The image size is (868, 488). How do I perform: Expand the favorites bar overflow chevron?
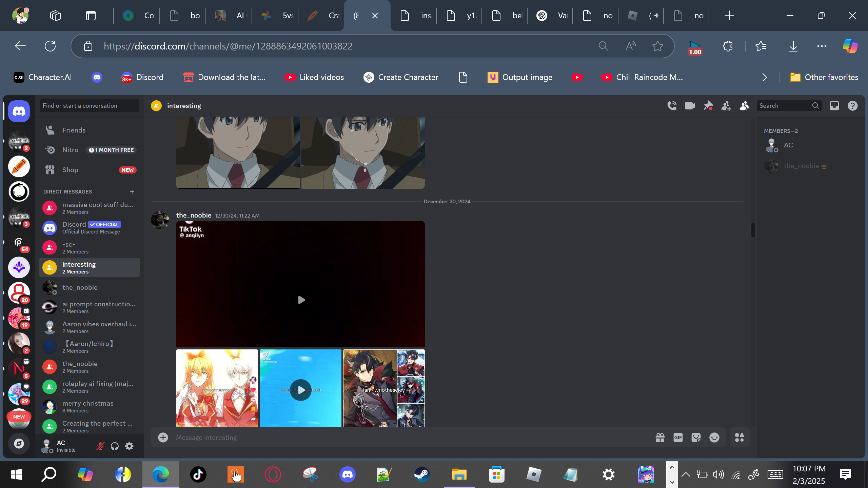click(765, 77)
